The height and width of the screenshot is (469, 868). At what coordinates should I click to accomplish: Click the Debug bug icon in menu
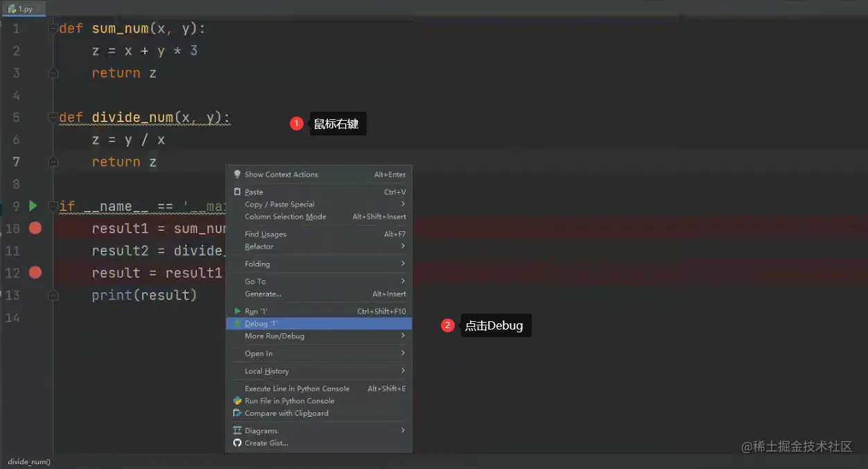click(237, 323)
